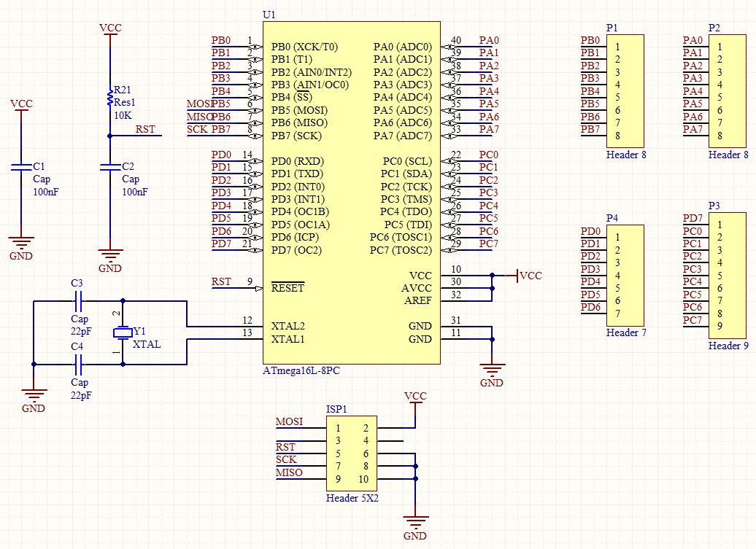Select the R21 resistor symbol
Viewport: 756px width, 549px height.
pyautogui.click(x=109, y=98)
